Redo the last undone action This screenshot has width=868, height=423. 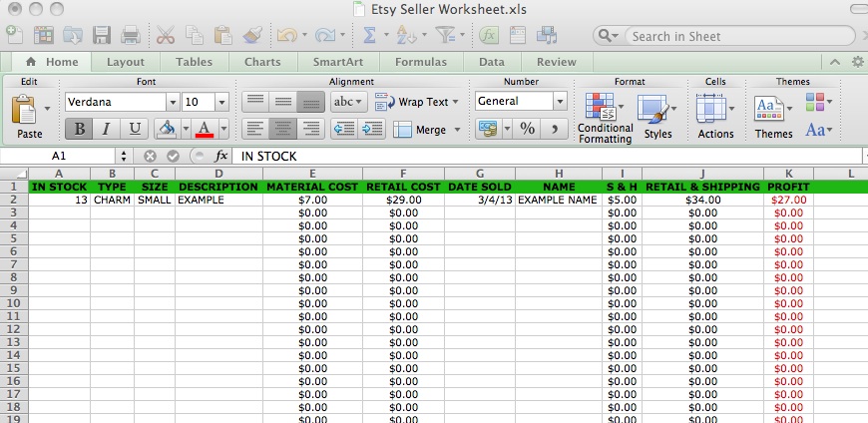pos(325,36)
